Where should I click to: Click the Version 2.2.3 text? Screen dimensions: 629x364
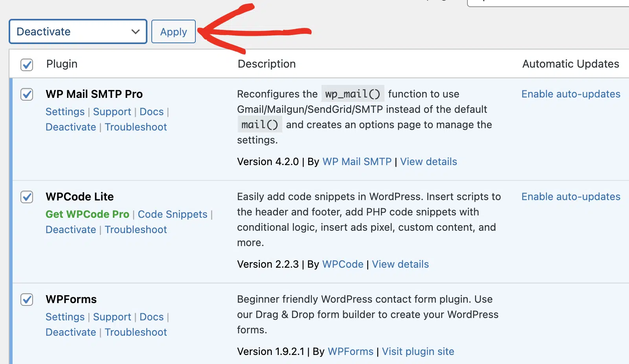268,264
